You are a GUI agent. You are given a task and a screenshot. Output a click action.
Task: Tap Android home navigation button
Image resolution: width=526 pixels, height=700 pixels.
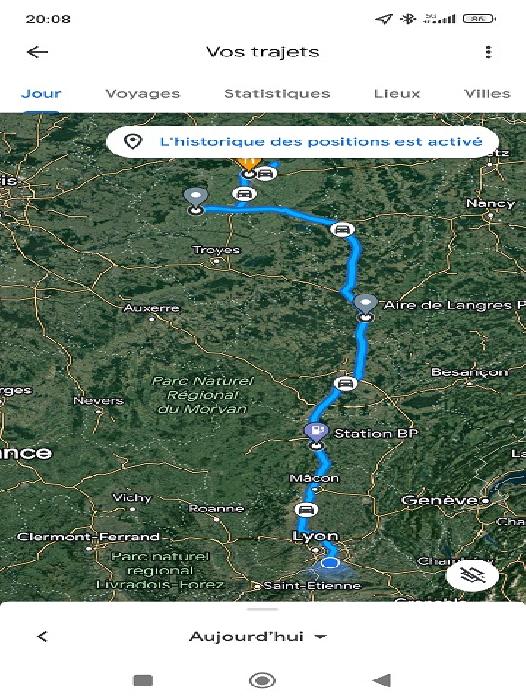[x=262, y=681]
